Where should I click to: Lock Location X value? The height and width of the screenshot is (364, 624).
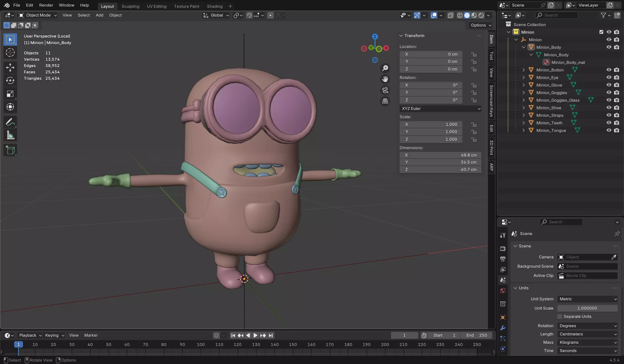click(474, 54)
